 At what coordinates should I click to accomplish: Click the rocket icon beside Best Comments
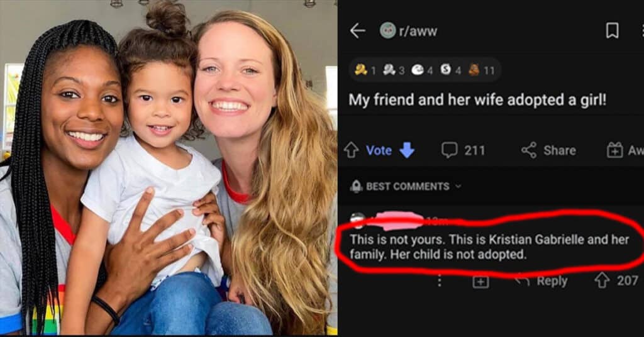356,186
